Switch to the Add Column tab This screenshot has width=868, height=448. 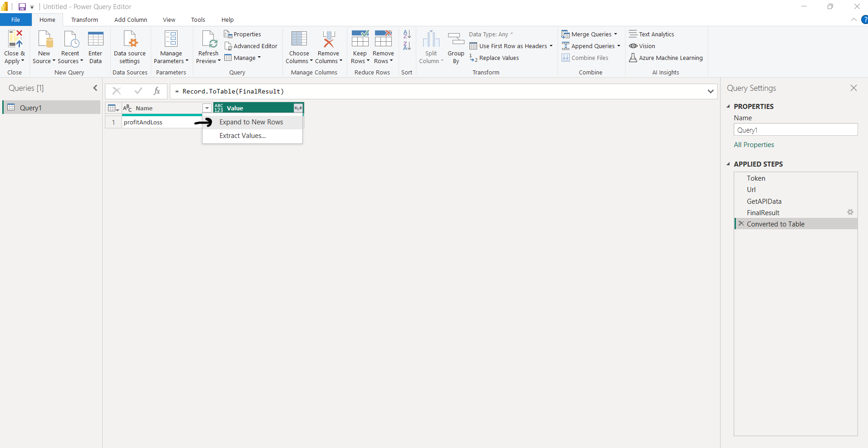coord(131,20)
